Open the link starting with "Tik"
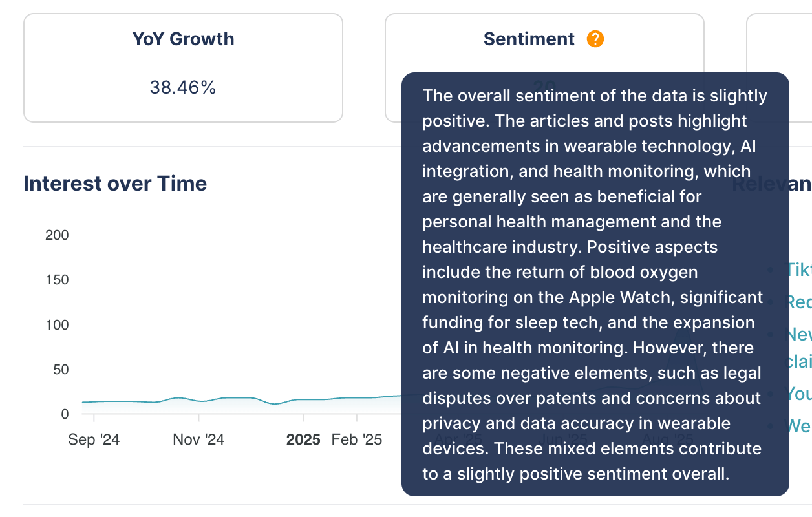 (x=798, y=269)
